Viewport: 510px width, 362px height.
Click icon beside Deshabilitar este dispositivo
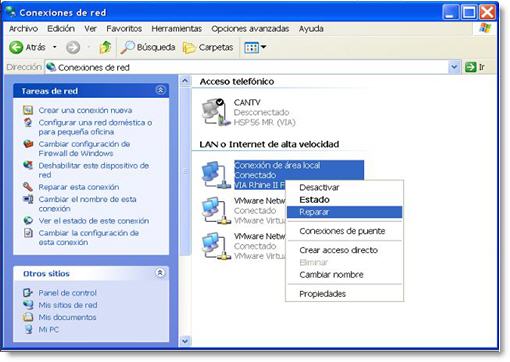[28, 165]
